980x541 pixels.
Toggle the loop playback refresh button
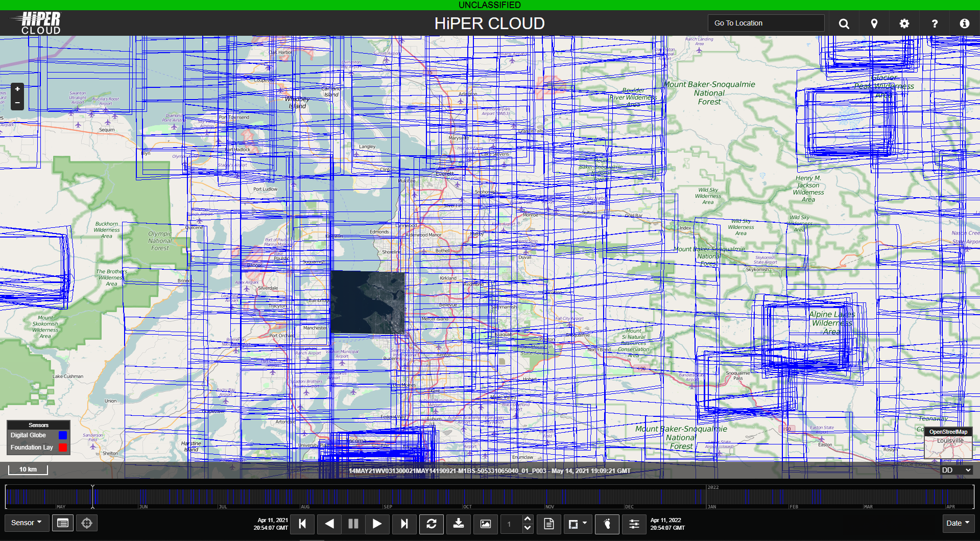(431, 524)
